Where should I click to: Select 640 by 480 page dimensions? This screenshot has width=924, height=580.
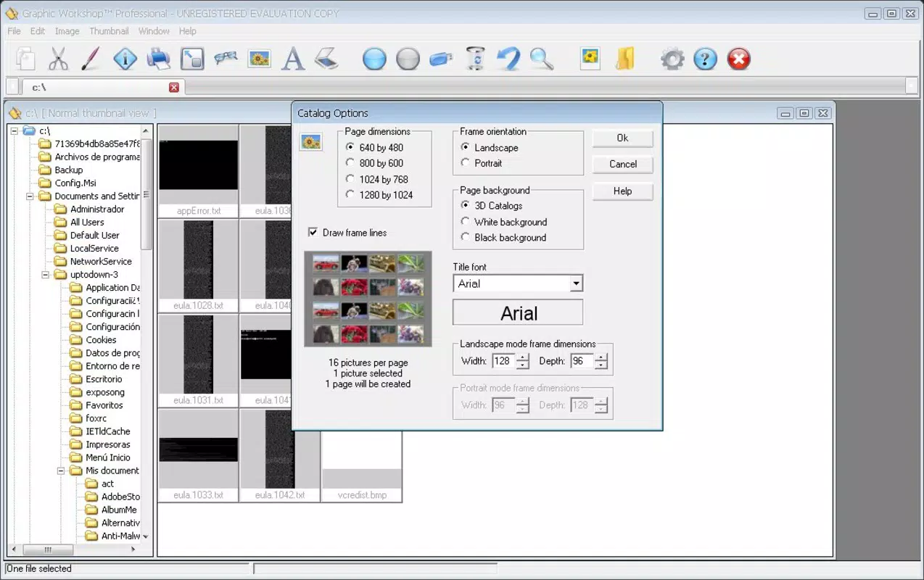click(376, 147)
